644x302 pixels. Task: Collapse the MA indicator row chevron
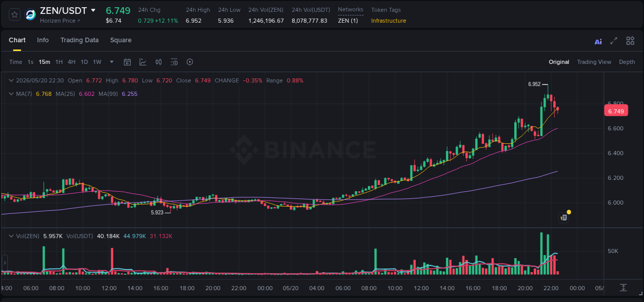tap(11, 94)
